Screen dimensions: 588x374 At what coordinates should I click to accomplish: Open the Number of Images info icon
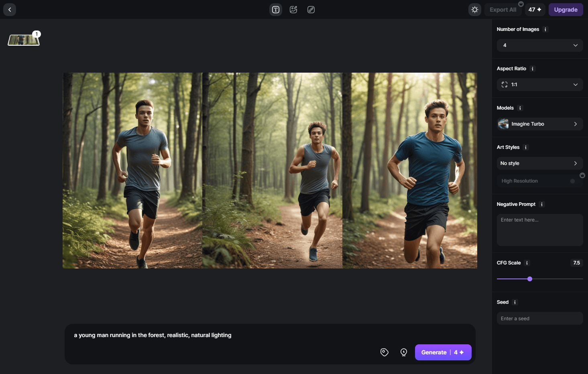coord(545,29)
